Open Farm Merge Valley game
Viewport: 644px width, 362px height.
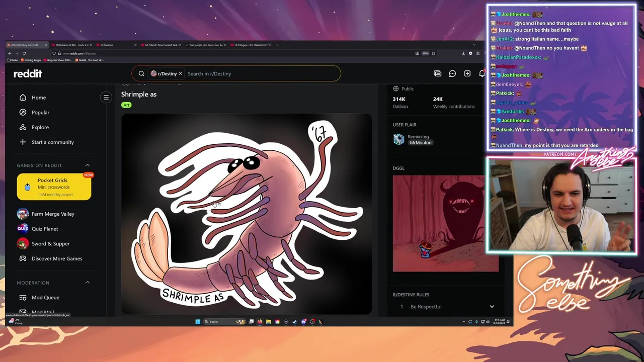coord(53,214)
